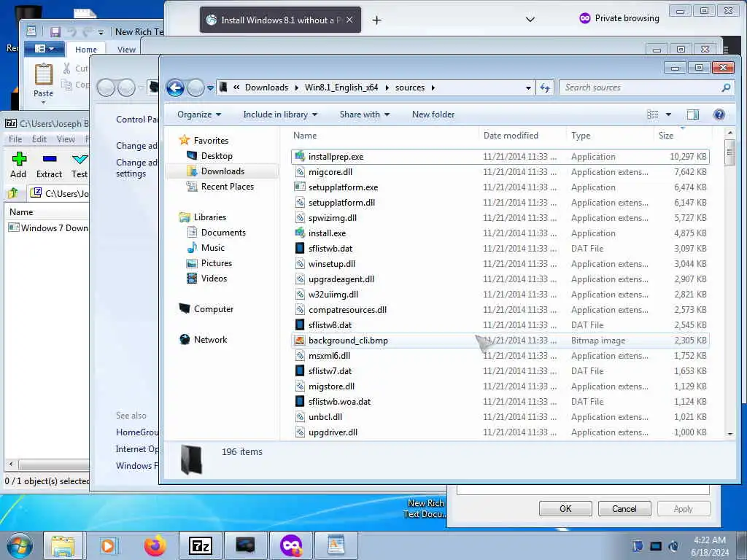Image resolution: width=747 pixels, height=560 pixels.
Task: Click the Forward arrow in sources window
Action: click(196, 87)
